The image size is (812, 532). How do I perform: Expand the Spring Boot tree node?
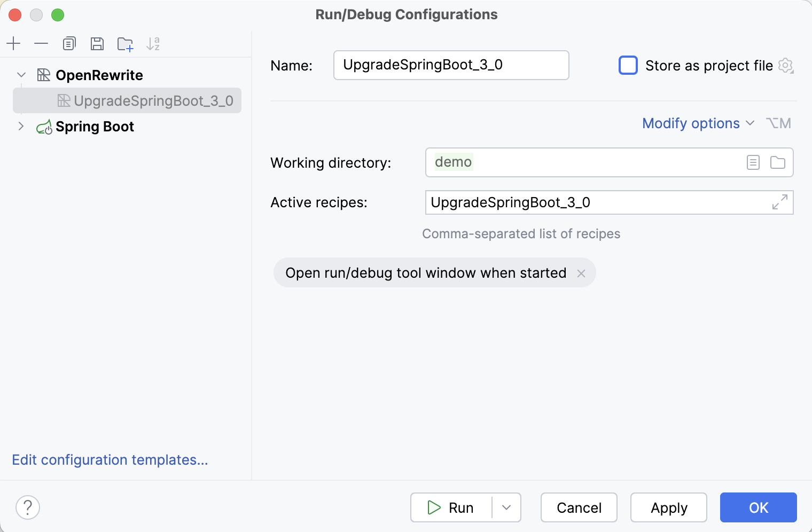(21, 126)
